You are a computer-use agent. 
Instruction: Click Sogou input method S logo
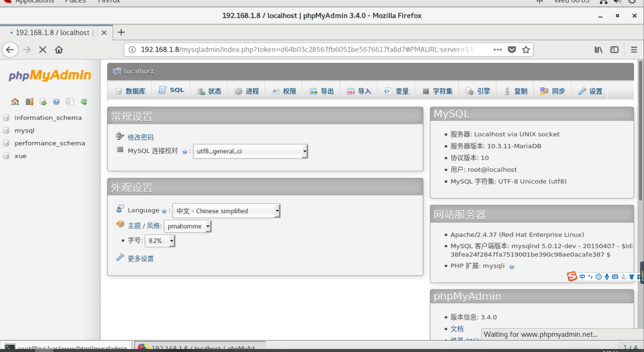pos(572,276)
